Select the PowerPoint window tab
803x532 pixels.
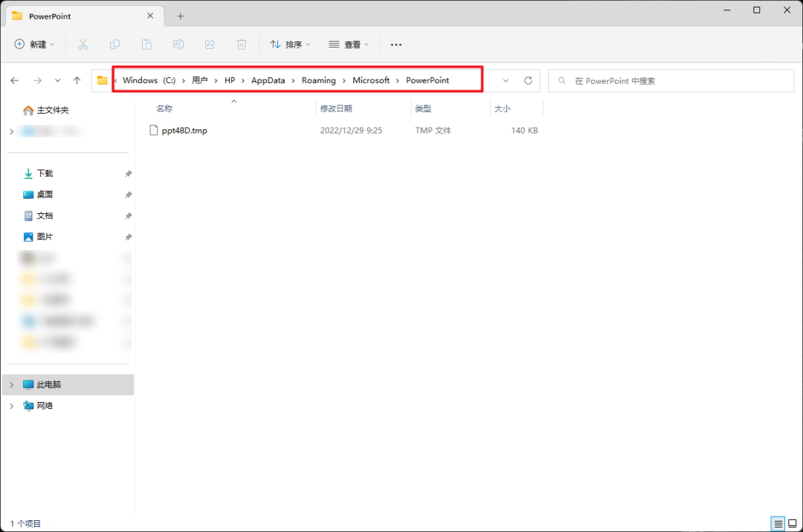[85, 16]
